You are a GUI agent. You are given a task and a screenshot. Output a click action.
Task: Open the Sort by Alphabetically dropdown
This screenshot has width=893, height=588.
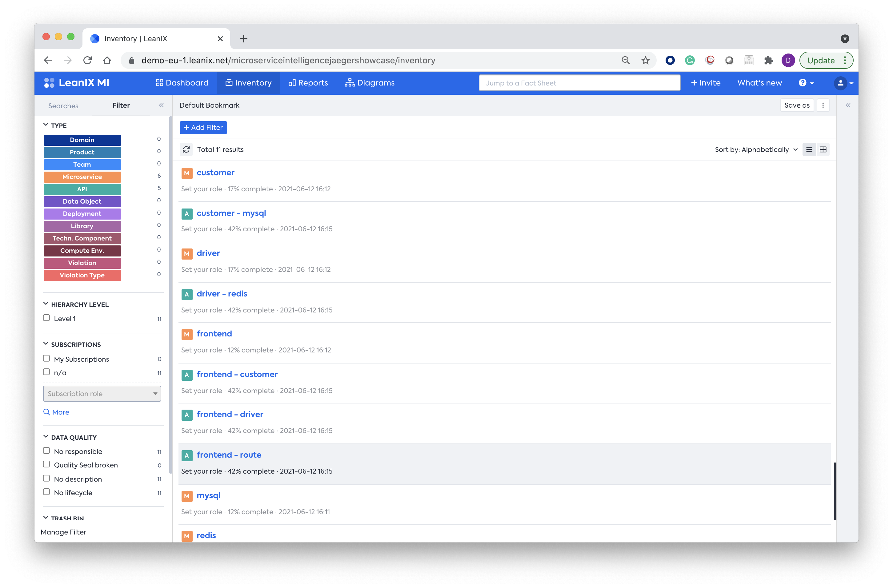pyautogui.click(x=756, y=150)
